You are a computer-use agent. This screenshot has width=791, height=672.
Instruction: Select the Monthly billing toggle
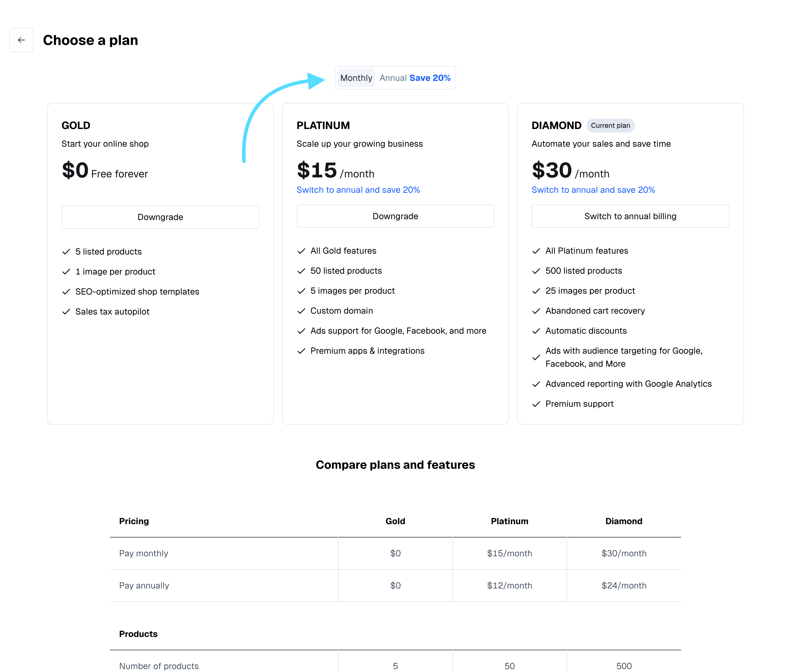click(x=356, y=78)
